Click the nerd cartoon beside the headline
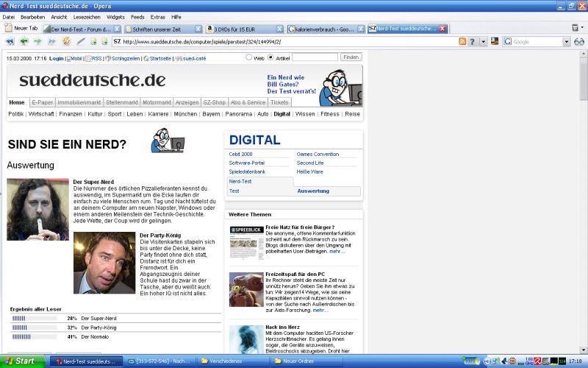Screen dimensions: 588x368 click(x=168, y=141)
